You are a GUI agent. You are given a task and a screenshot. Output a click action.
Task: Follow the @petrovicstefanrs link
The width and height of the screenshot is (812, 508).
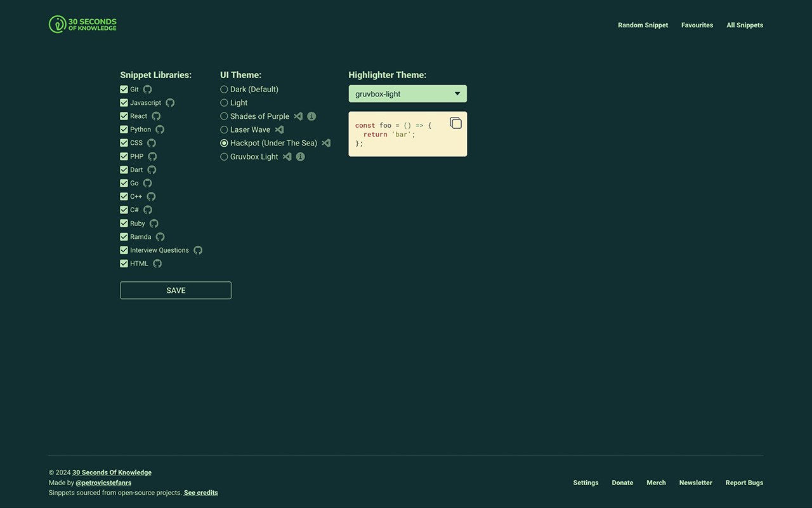[103, 483]
